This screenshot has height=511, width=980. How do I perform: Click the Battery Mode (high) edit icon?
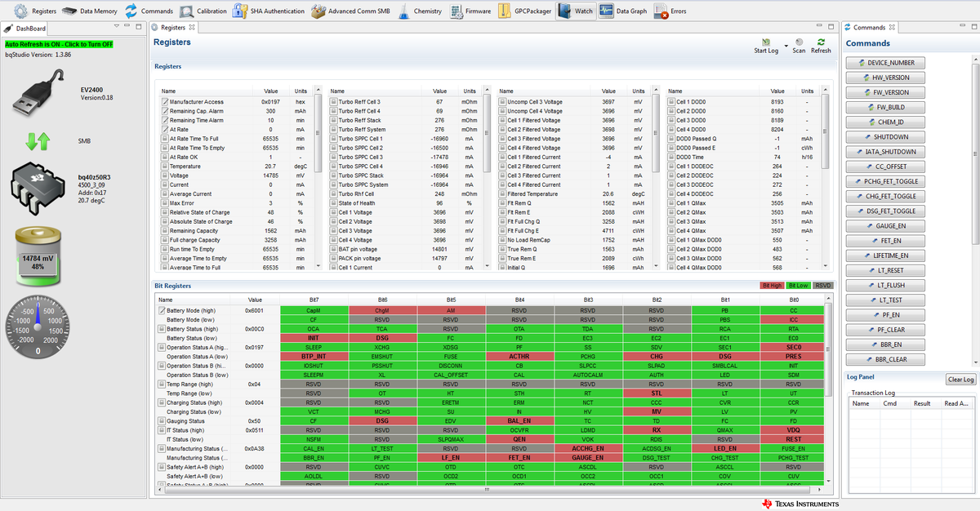tap(162, 311)
